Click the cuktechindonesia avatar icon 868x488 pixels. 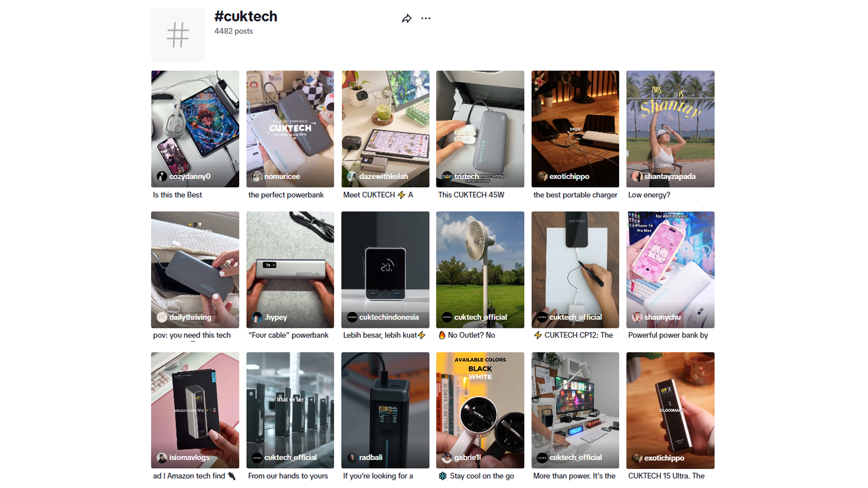tap(352, 317)
